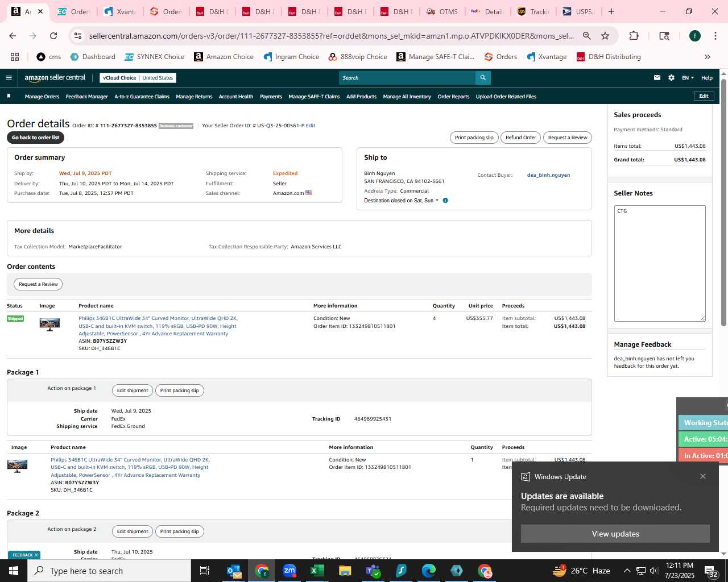The image size is (728, 582).
Task: Open the Chrome apps grid icon
Action: point(15,57)
